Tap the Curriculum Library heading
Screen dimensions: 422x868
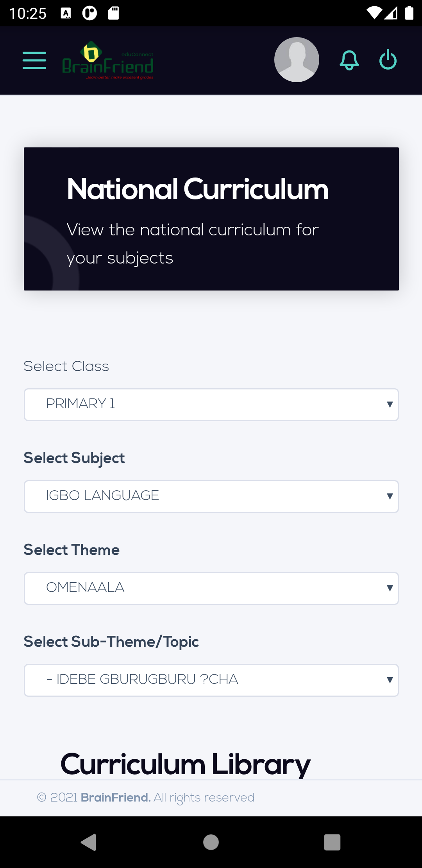tap(186, 764)
